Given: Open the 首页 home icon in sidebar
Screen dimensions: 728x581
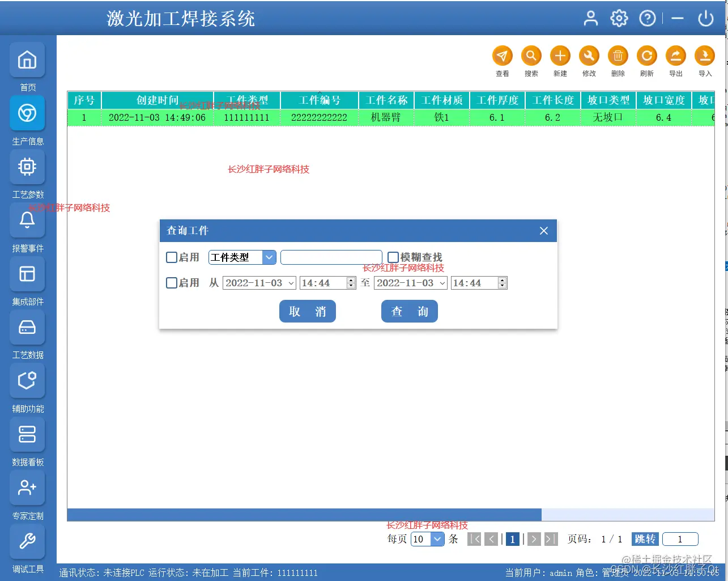Looking at the screenshot, I should [x=27, y=60].
